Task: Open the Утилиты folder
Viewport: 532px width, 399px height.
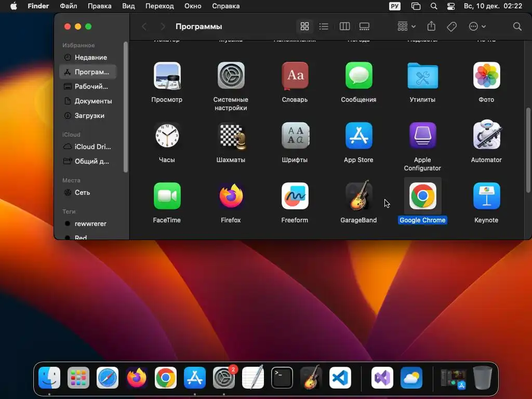Action: (x=422, y=76)
